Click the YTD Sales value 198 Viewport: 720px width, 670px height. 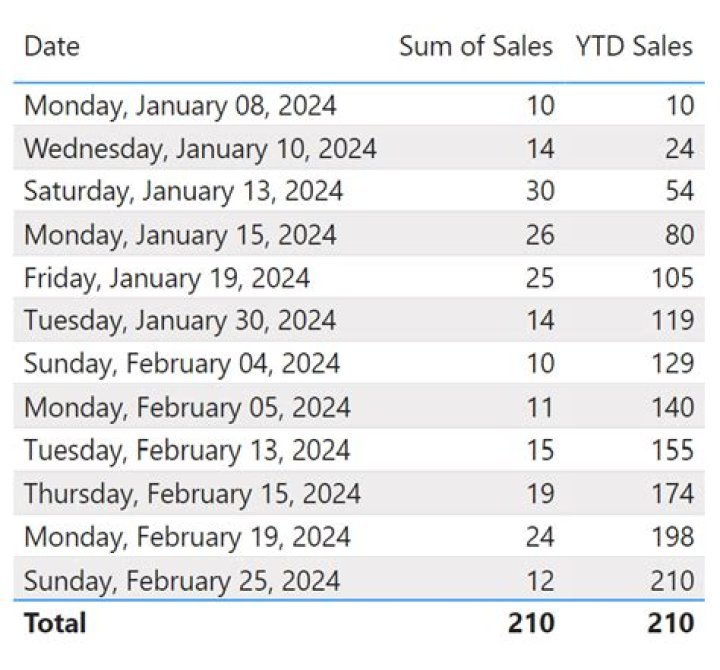click(x=672, y=536)
